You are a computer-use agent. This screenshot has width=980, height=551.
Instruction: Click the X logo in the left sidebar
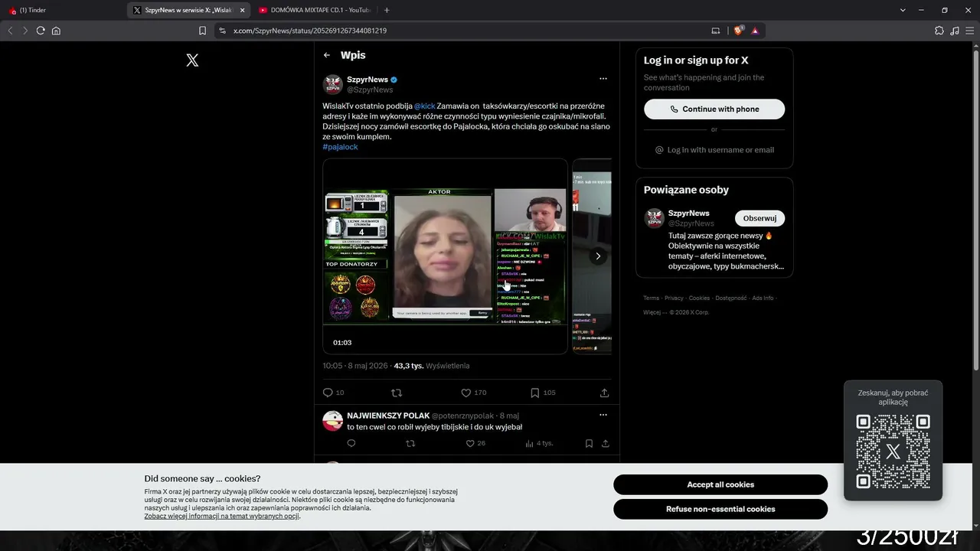point(192,60)
